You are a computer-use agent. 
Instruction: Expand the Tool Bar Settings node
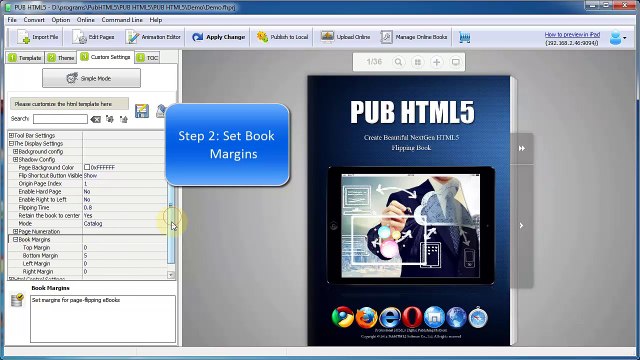point(11,135)
